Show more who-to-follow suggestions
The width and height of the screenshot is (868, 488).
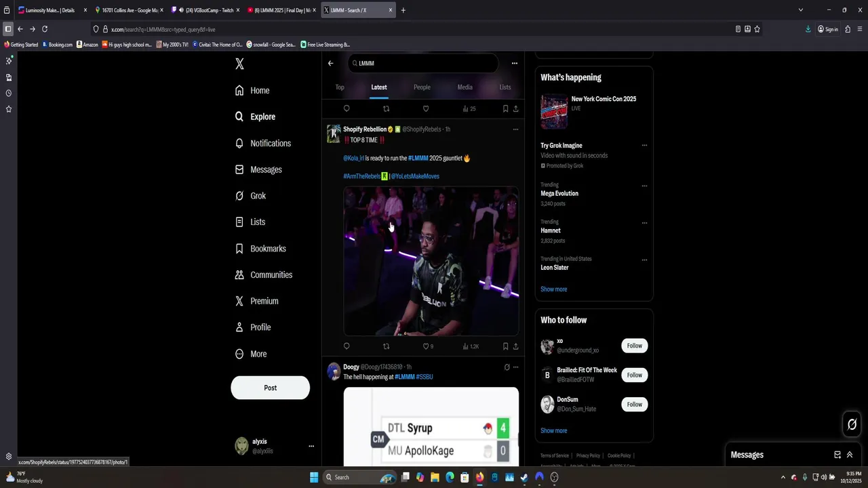[x=553, y=430]
